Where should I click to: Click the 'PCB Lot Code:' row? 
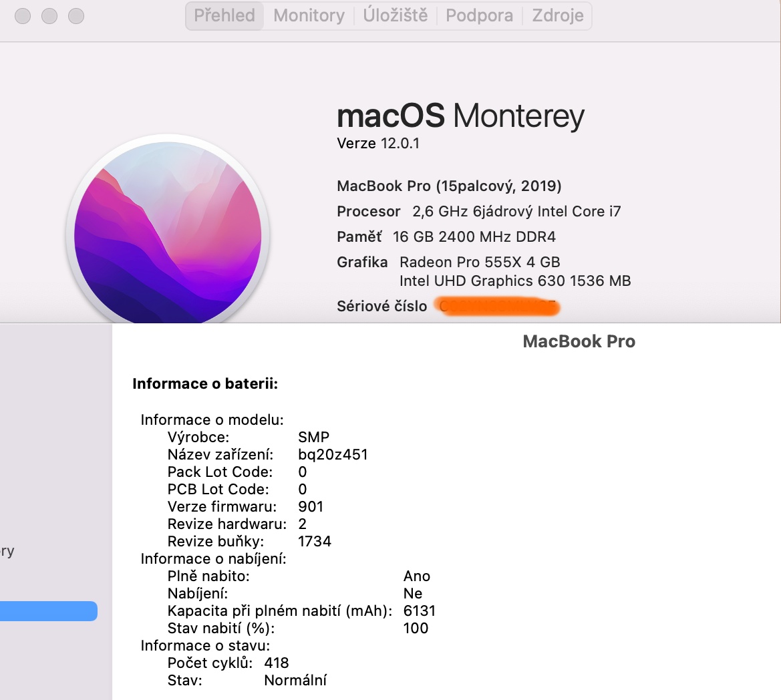coord(237,490)
